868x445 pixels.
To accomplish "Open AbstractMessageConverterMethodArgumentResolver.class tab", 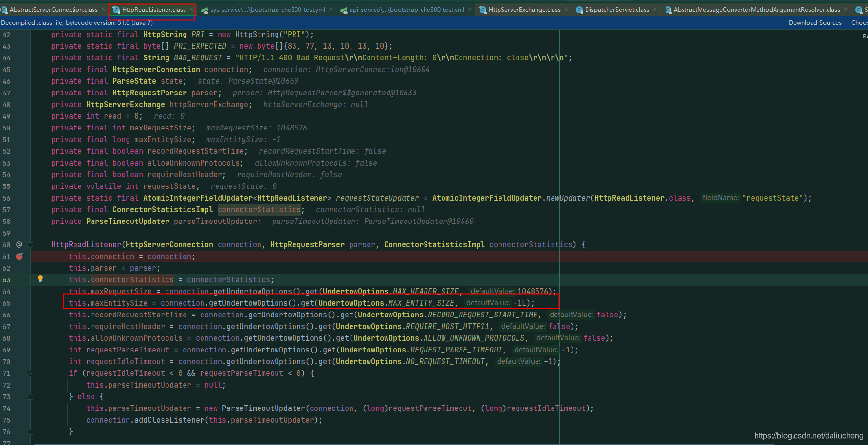I will 757,10.
